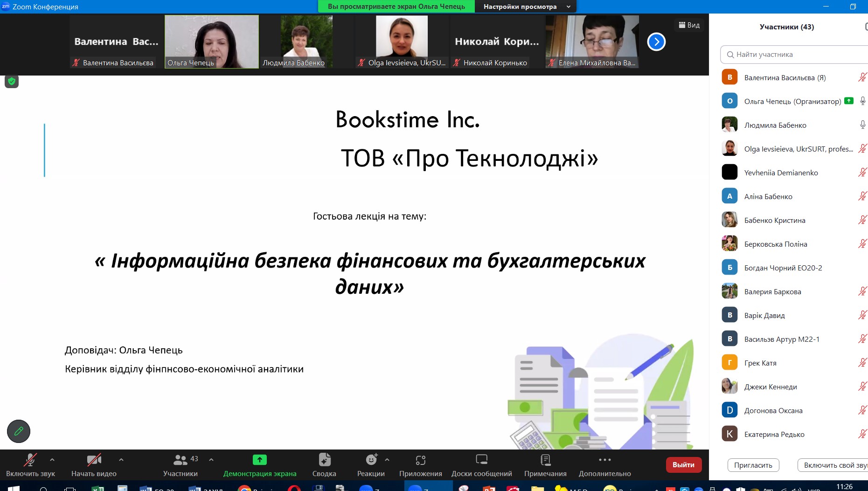This screenshot has height=491, width=868.
Task: Open Приложения apps panel
Action: point(420,465)
